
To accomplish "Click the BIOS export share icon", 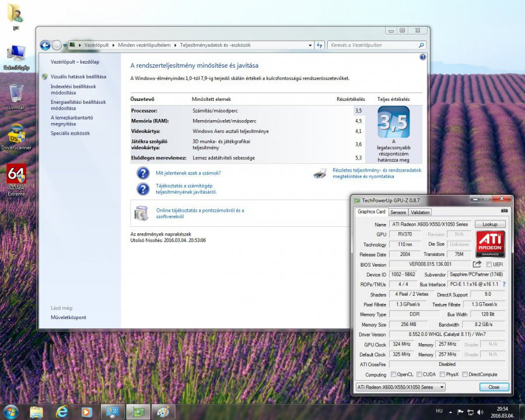I will pyautogui.click(x=477, y=264).
